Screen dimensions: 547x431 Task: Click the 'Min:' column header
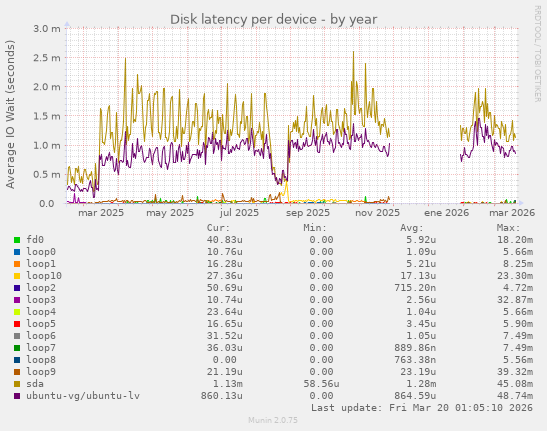315,228
